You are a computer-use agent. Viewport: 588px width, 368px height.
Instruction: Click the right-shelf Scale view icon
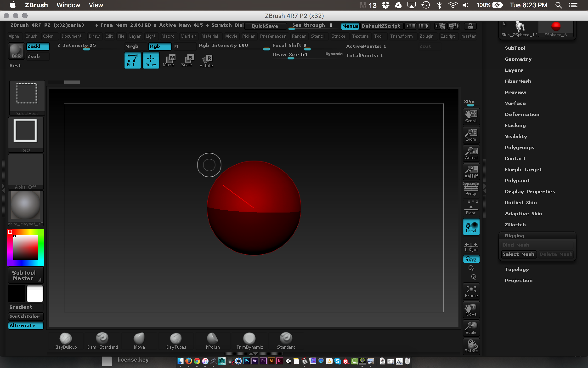[471, 328]
